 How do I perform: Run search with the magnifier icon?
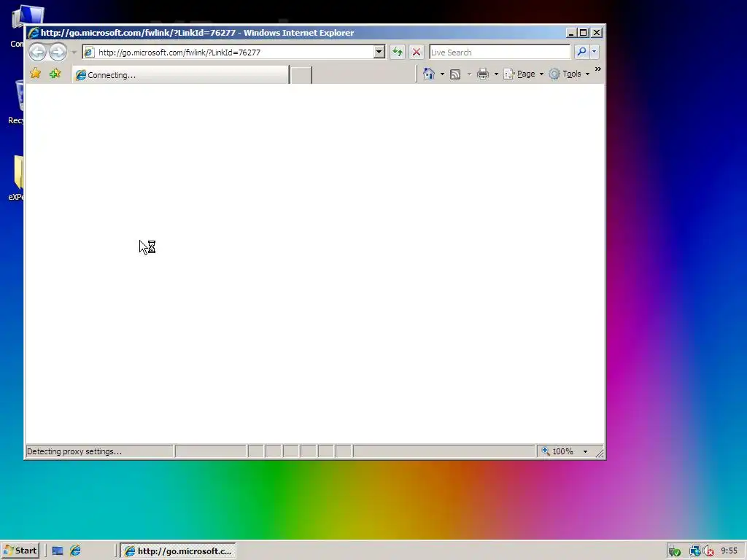tap(581, 52)
